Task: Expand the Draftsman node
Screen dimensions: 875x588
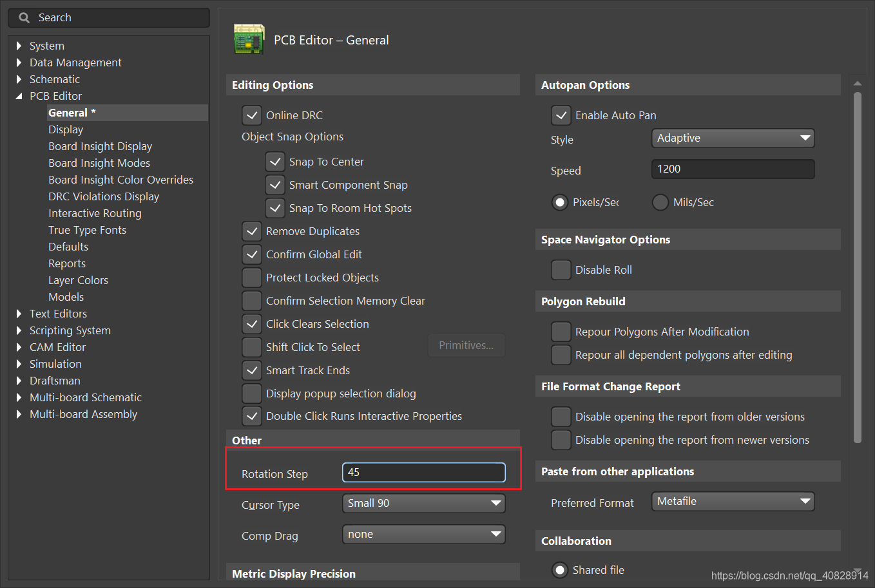Action: click(x=19, y=381)
